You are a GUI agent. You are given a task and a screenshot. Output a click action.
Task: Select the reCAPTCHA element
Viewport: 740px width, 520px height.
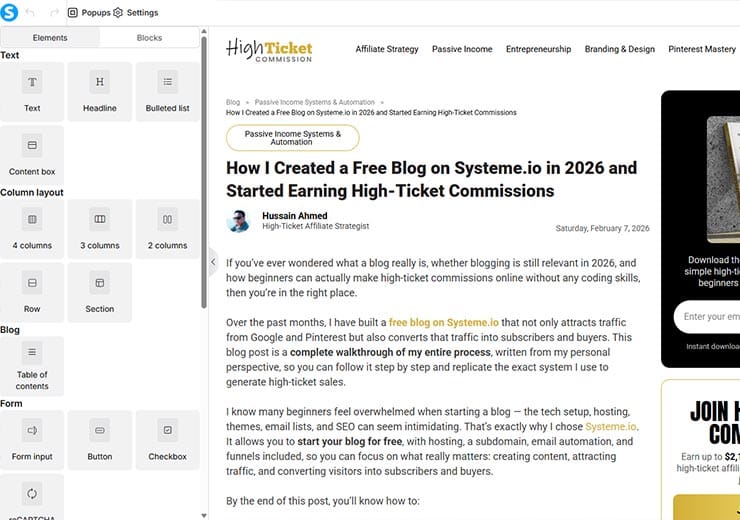point(32,498)
